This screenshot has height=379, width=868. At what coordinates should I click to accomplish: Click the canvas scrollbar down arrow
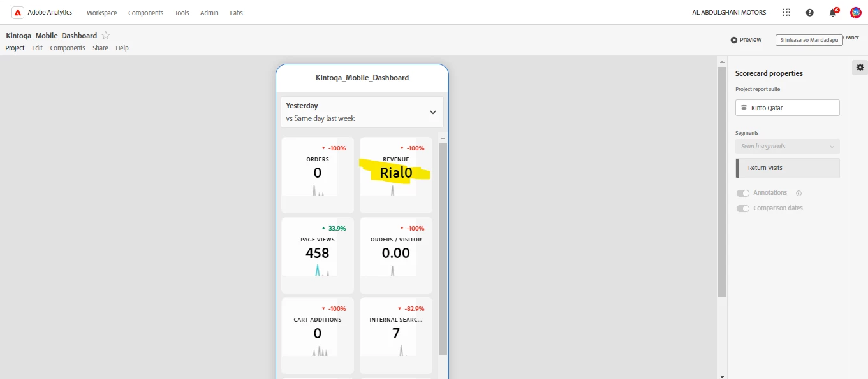coord(722,376)
